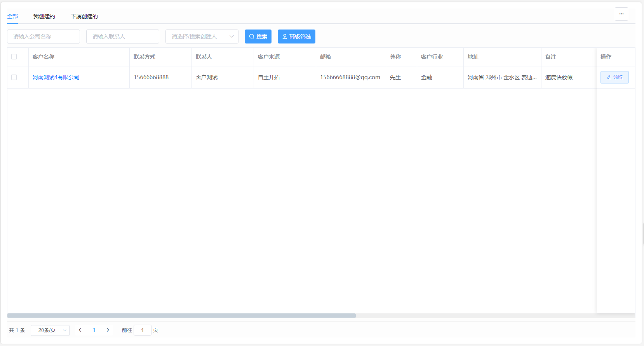Click the 地址 column header
This screenshot has height=346, width=644.
pyautogui.click(x=473, y=57)
